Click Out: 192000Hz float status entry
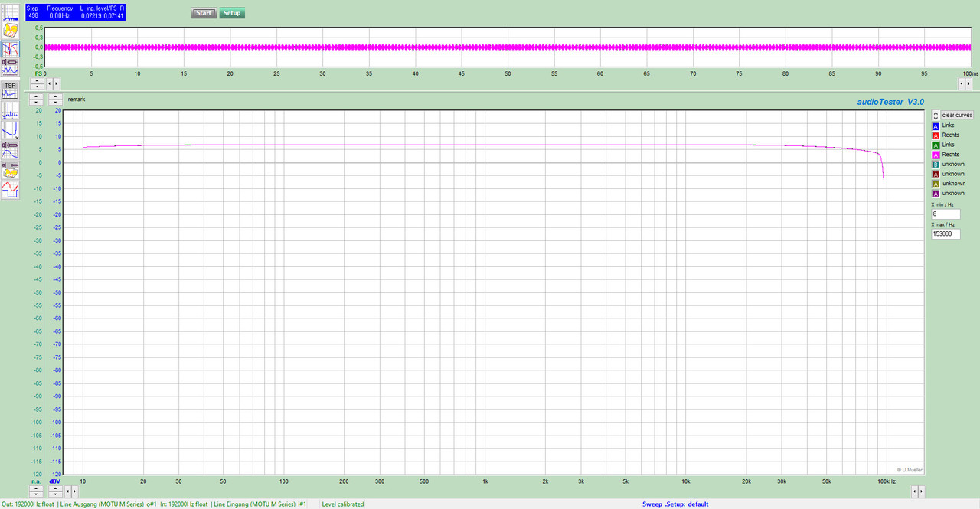 28,504
